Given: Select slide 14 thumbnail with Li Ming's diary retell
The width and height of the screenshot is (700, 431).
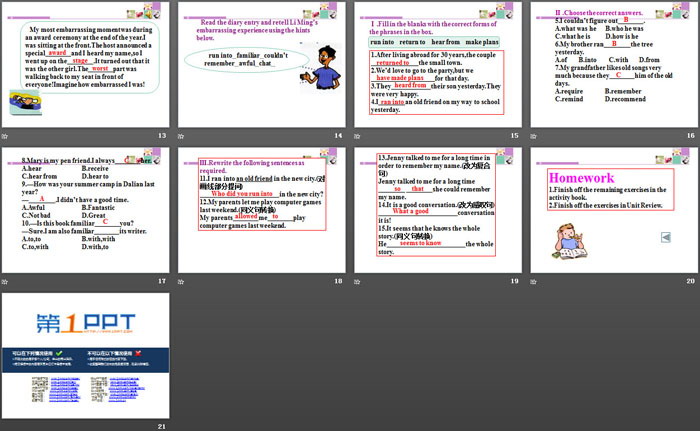Looking at the screenshot, I should click(x=262, y=65).
